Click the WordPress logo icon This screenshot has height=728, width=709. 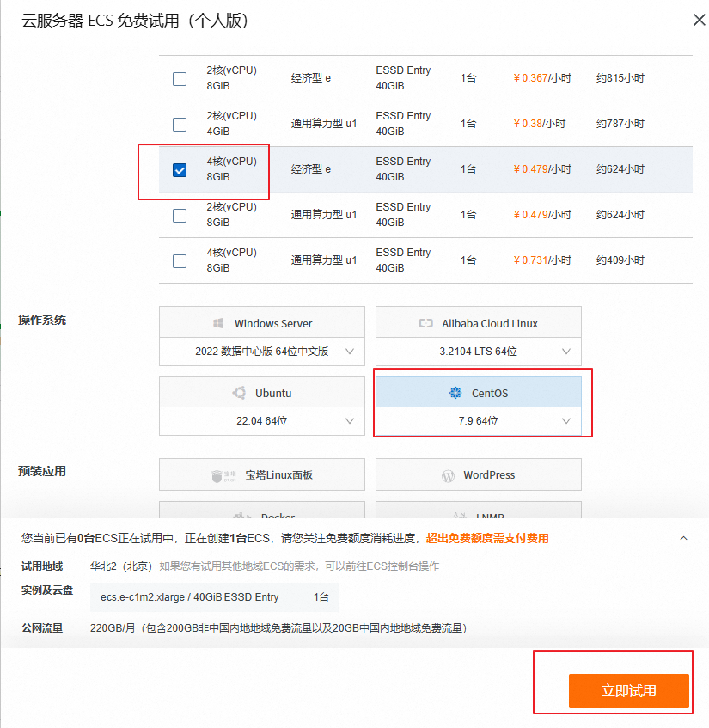[448, 476]
